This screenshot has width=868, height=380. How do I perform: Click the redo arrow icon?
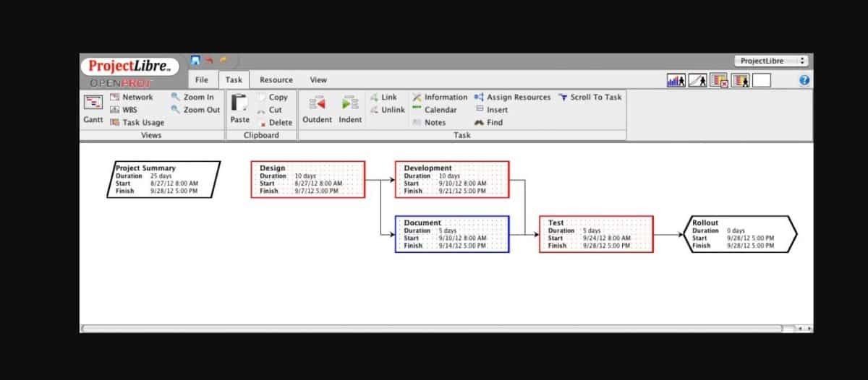click(x=224, y=61)
